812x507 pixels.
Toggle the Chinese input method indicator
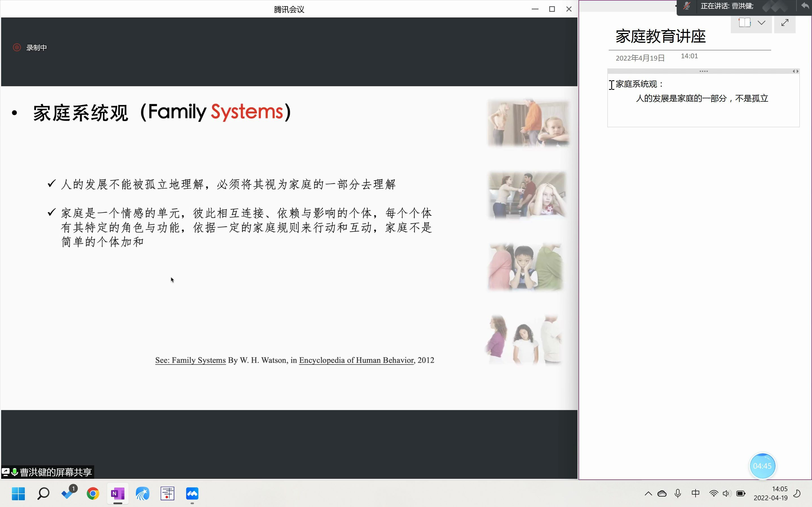tap(695, 493)
